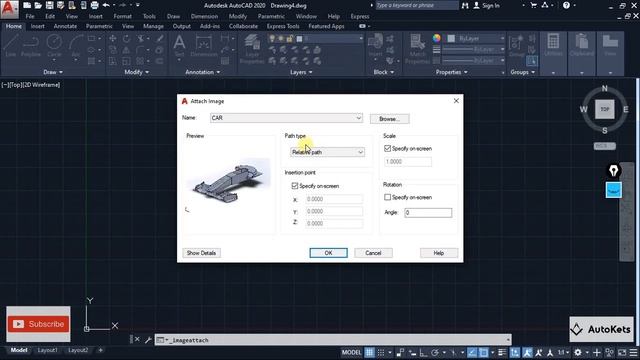Click Cancel in Attach Image dialog
Image resolution: width=640 pixels, height=360 pixels.
click(x=373, y=253)
